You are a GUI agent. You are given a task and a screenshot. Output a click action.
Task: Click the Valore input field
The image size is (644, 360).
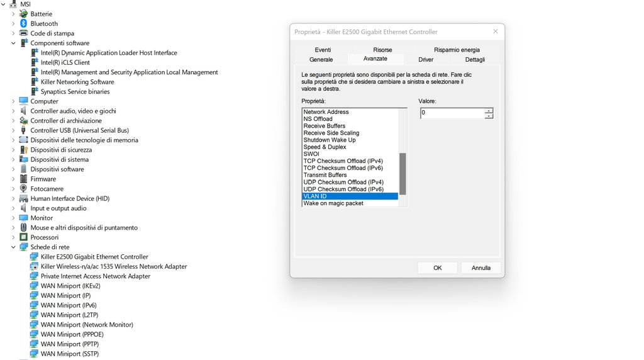[453, 113]
